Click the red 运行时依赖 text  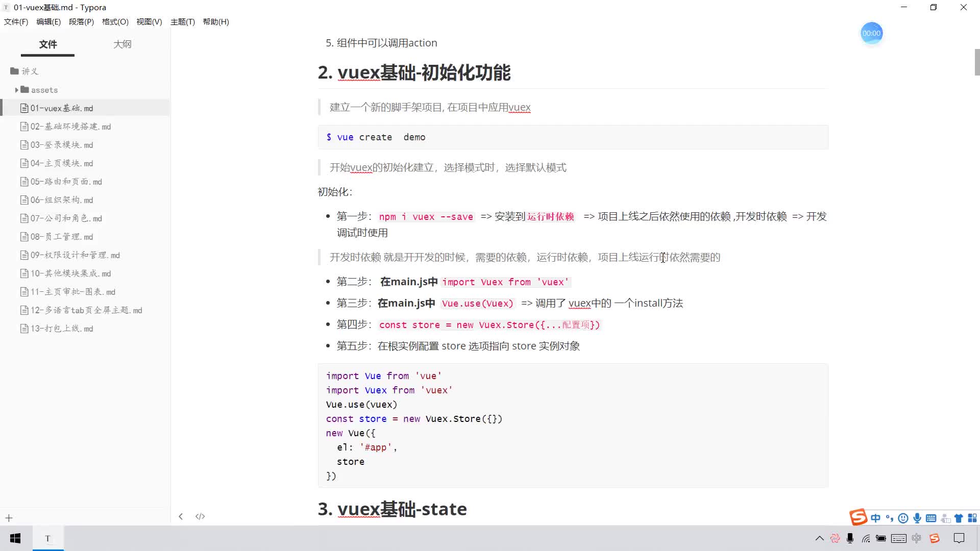(551, 217)
